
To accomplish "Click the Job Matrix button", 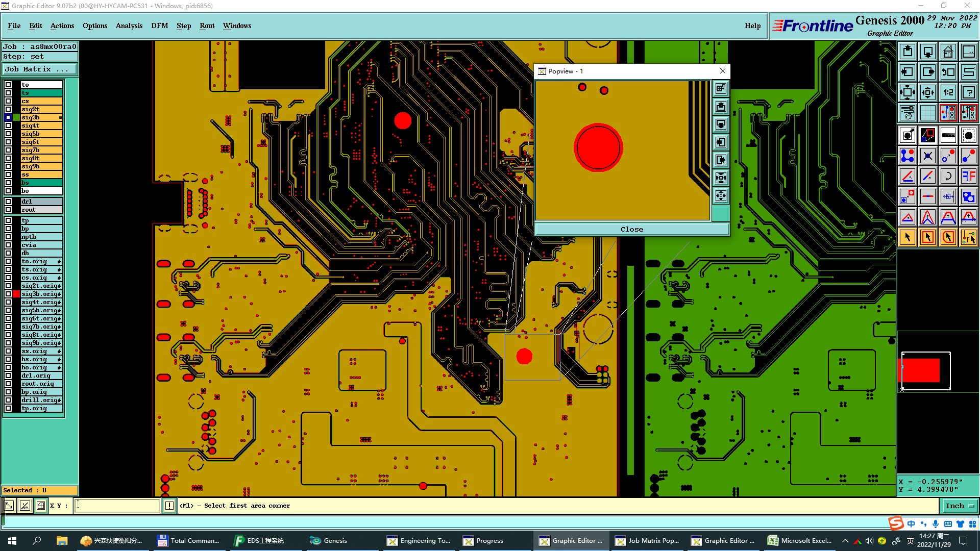I will click(39, 69).
